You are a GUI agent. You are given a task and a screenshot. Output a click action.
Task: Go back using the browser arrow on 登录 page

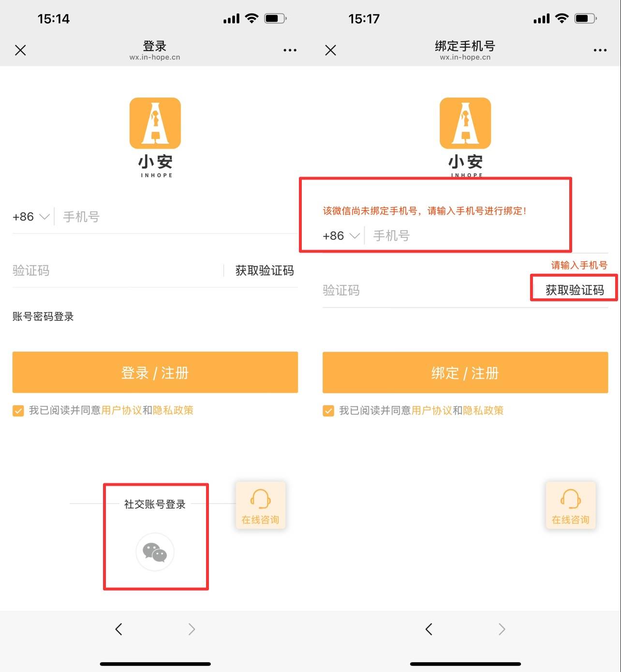click(x=119, y=629)
